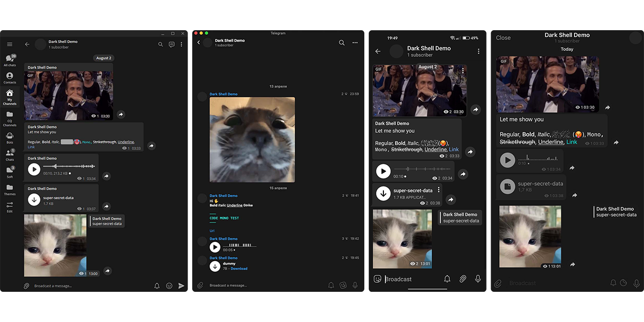Toggle silent broadcast bell in Windows desktop window

click(x=157, y=286)
